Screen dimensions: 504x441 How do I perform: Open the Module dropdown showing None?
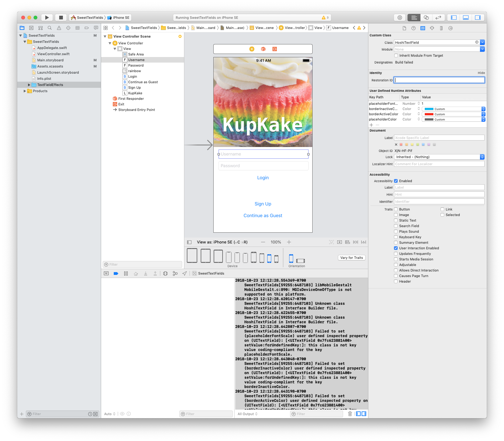click(x=482, y=49)
